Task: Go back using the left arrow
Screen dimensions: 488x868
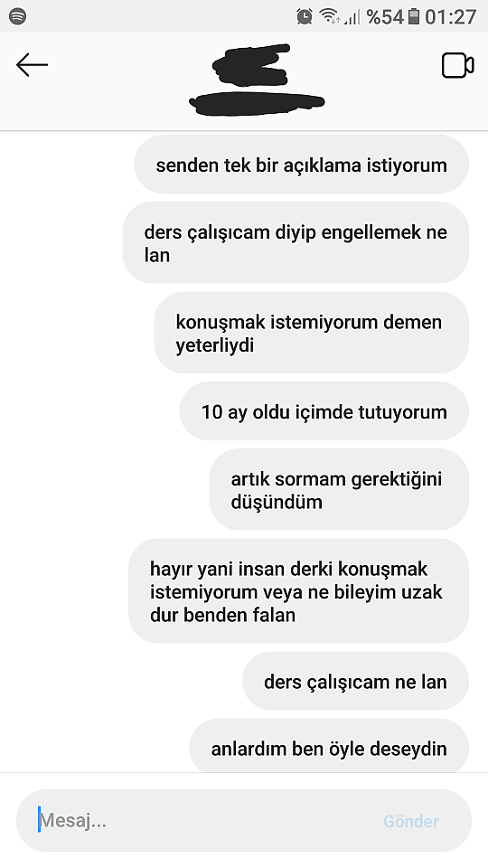Action: tap(32, 65)
